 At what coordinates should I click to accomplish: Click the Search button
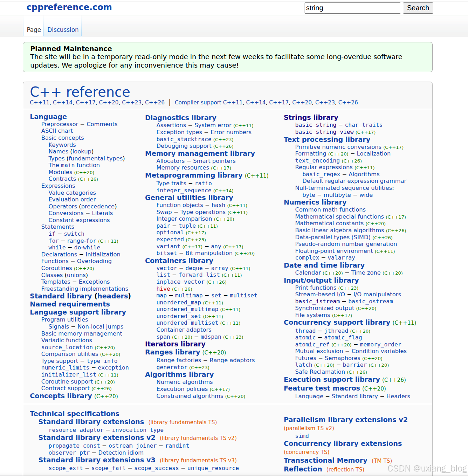418,8
